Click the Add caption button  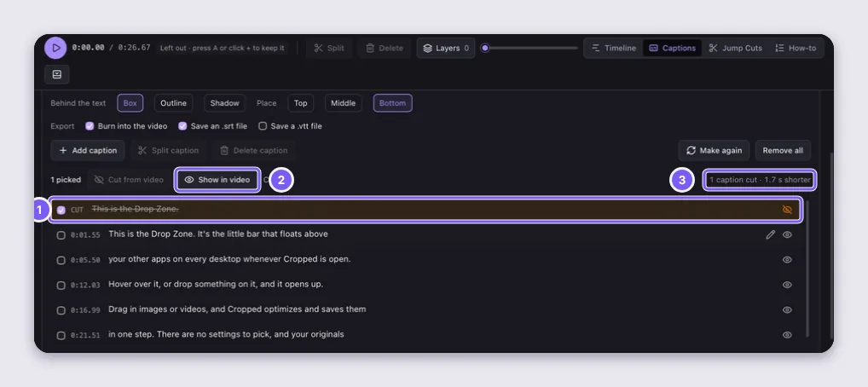point(88,151)
